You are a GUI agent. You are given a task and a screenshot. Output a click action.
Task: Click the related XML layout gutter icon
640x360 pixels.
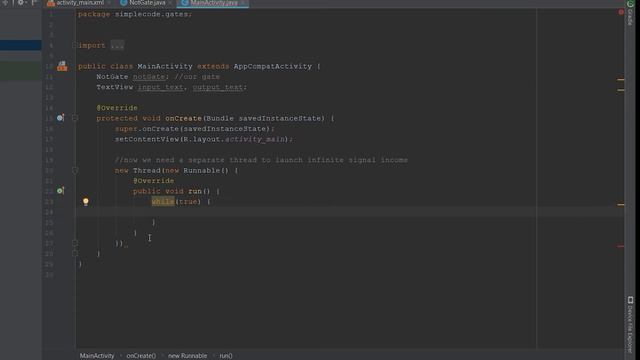tap(62, 66)
